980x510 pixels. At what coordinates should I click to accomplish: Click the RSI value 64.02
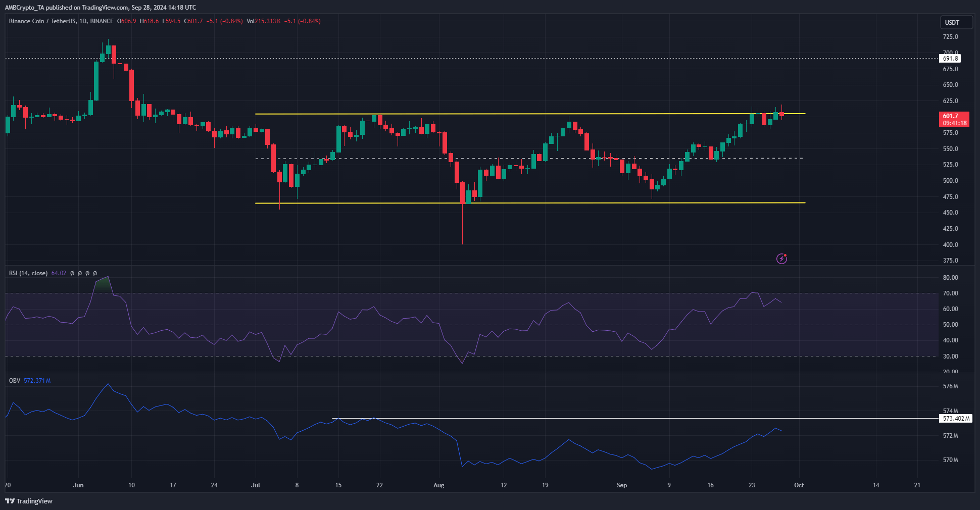pyautogui.click(x=59, y=273)
